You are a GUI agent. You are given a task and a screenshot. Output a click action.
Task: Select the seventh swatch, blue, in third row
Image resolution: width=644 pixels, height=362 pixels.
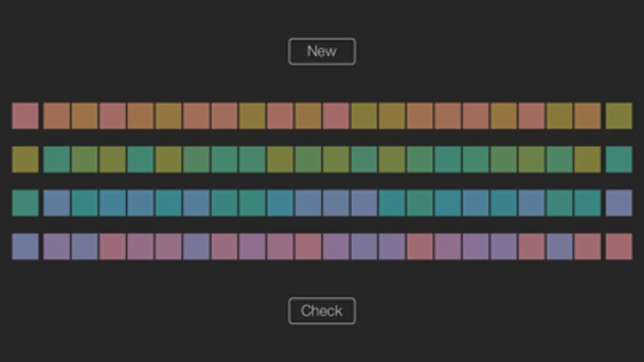(197, 203)
